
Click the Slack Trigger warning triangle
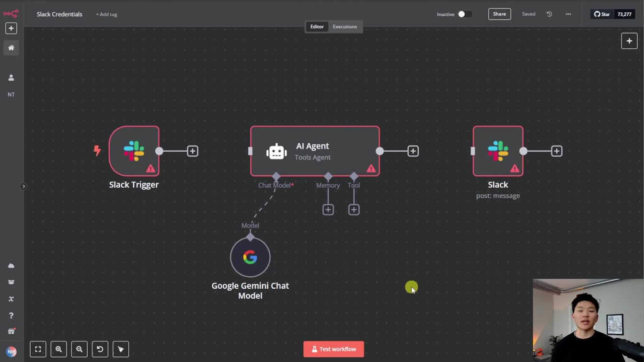151,169
